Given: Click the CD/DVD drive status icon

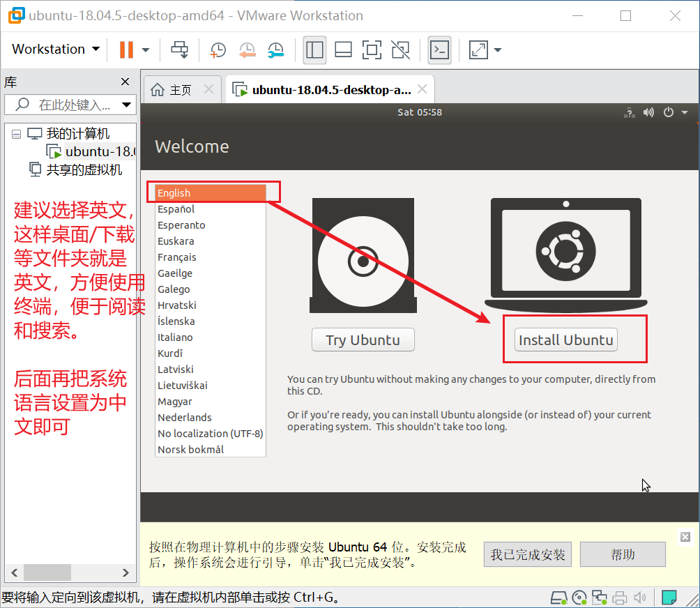Looking at the screenshot, I should click(x=579, y=598).
